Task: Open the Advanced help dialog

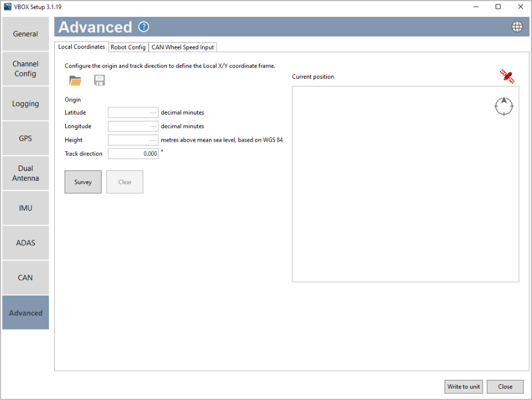Action: point(143,27)
